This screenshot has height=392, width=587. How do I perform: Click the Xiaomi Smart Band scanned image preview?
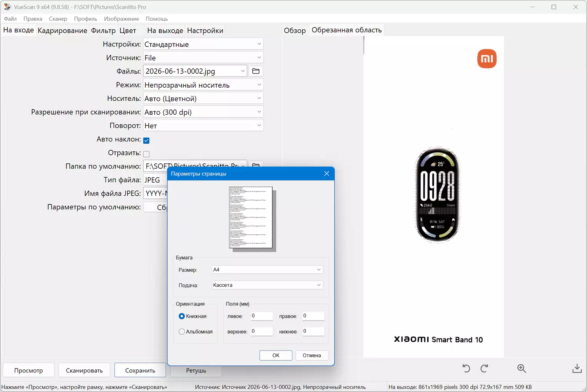434,197
